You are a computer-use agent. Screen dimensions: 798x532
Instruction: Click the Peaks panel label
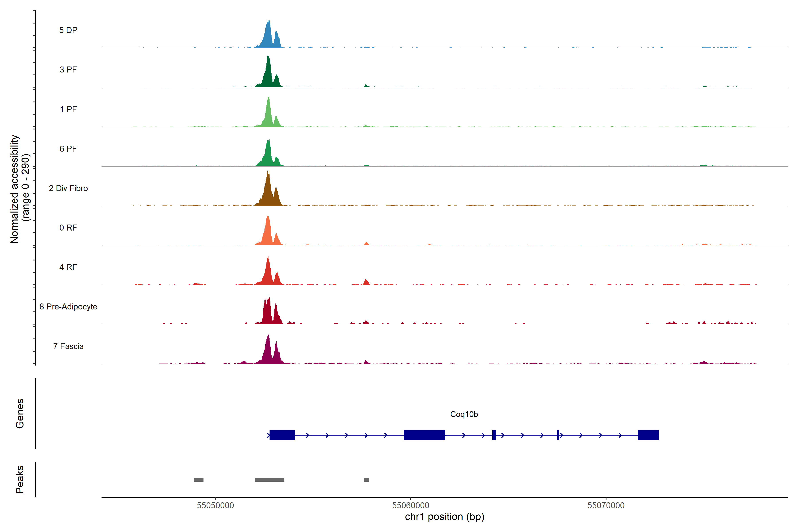tap(20, 479)
